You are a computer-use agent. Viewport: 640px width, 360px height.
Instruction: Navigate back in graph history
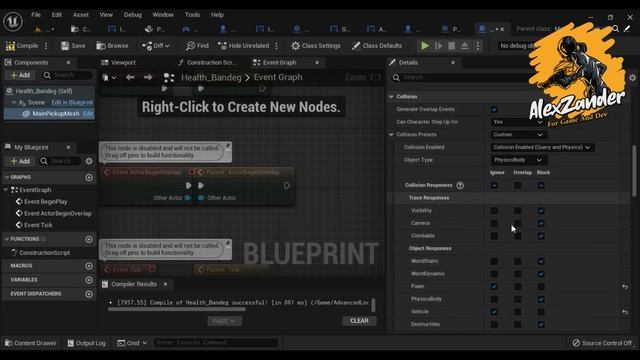click(130, 78)
